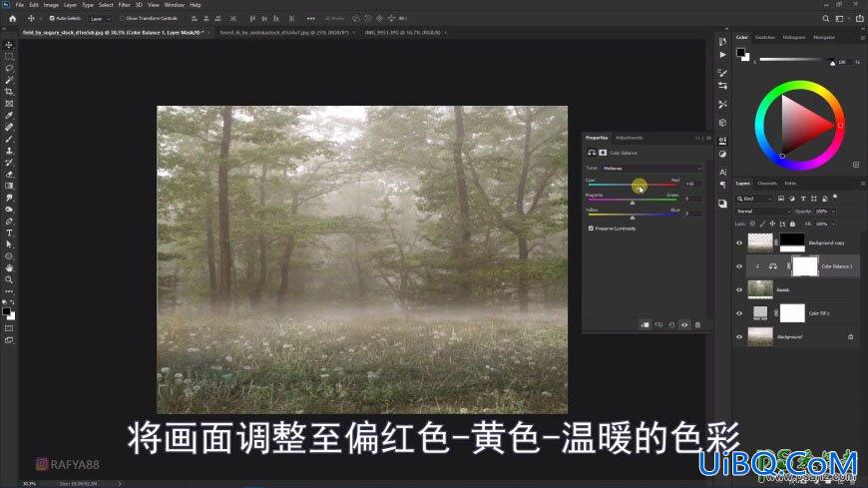Click the Cyan-Red value field
The width and height of the screenshot is (868, 488).
click(x=693, y=184)
